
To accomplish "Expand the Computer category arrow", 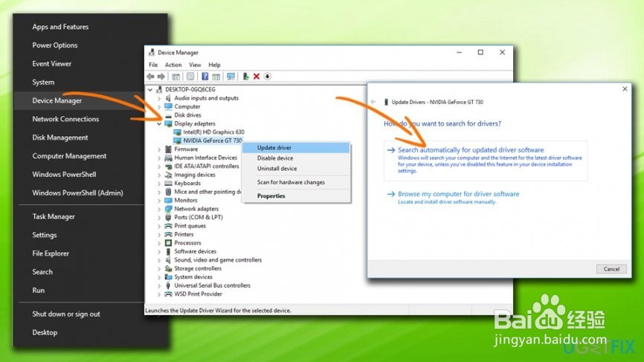I will [x=159, y=107].
